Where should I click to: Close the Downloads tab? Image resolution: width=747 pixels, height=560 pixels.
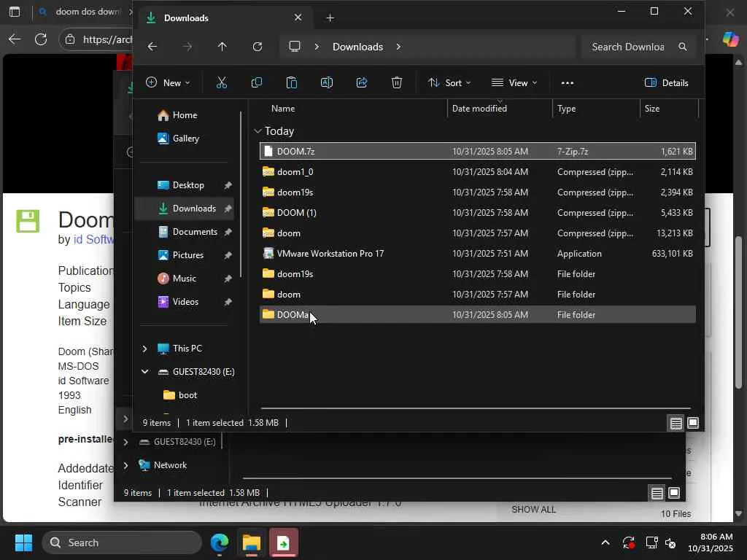pyautogui.click(x=298, y=17)
